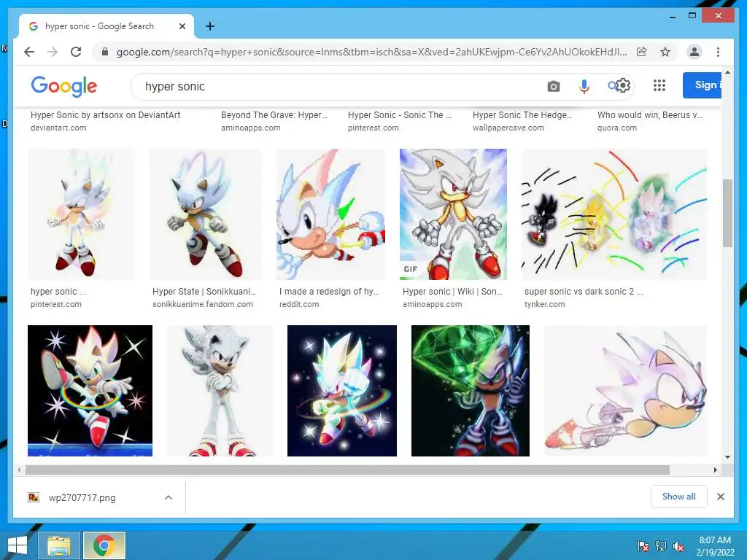Expand wp2707717.png download options chevron
Viewport: 747px width, 560px height.
coord(169,497)
